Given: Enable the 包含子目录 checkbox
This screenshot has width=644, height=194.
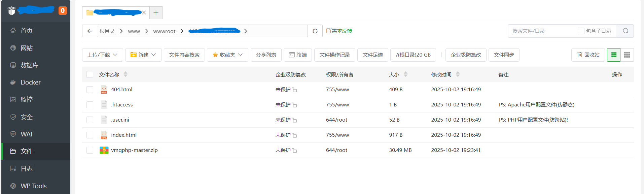Looking at the screenshot, I should (x=581, y=31).
